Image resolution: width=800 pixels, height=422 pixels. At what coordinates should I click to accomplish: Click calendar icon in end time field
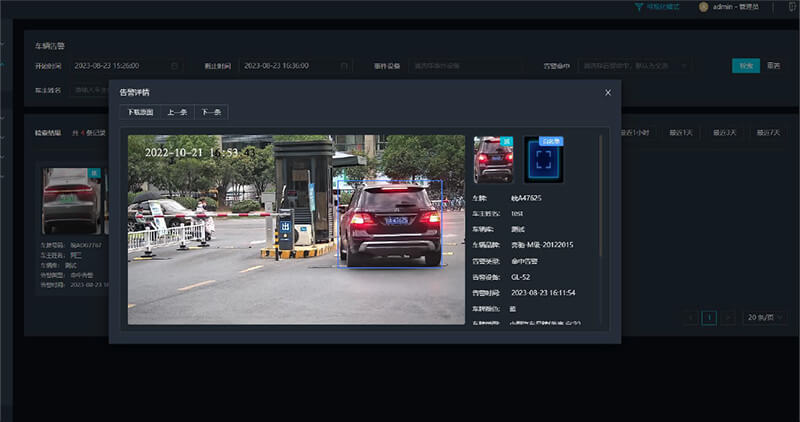pos(344,66)
